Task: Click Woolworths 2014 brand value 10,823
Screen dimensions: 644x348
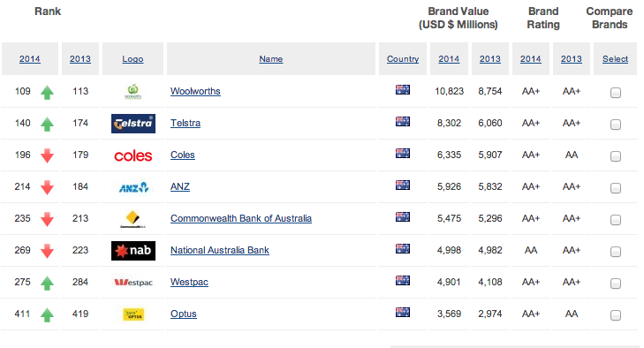Action: click(x=450, y=91)
